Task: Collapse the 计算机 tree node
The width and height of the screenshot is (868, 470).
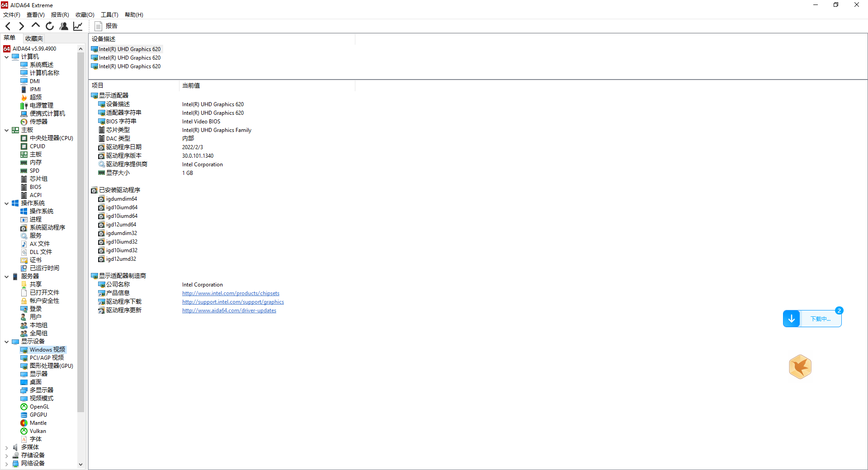Action: point(6,57)
